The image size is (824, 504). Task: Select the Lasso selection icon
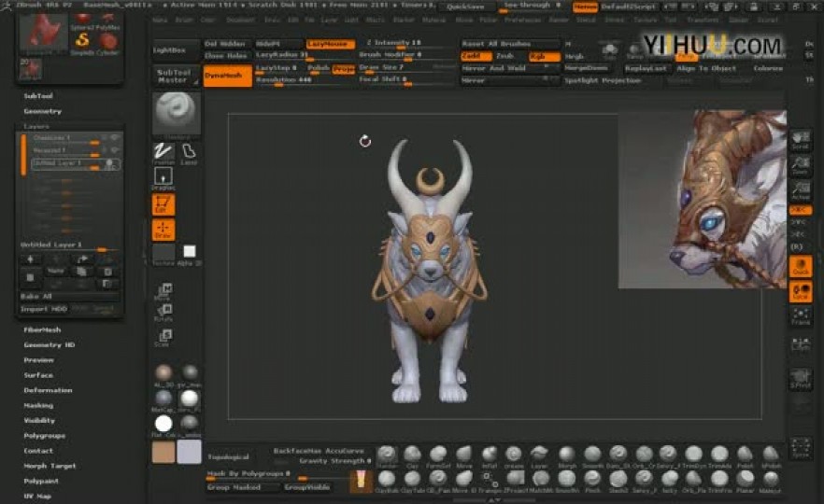pos(189,154)
